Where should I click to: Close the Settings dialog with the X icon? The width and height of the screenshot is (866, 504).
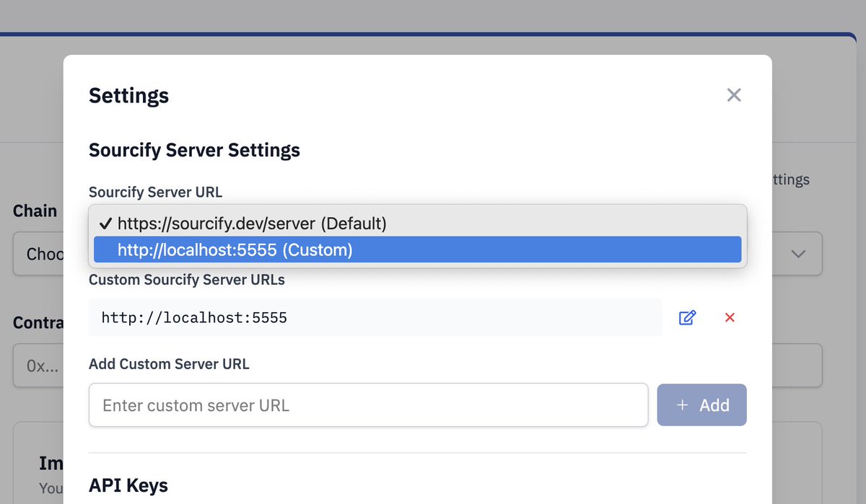click(x=734, y=95)
